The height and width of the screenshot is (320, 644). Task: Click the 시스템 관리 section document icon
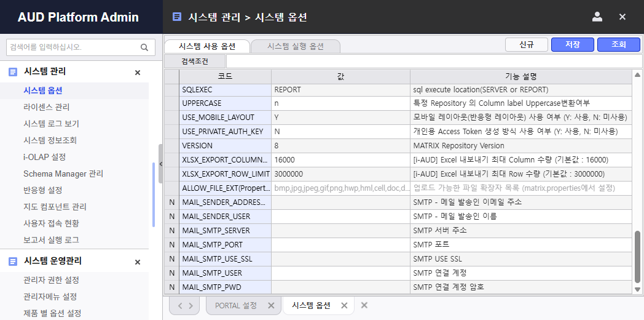(13, 72)
